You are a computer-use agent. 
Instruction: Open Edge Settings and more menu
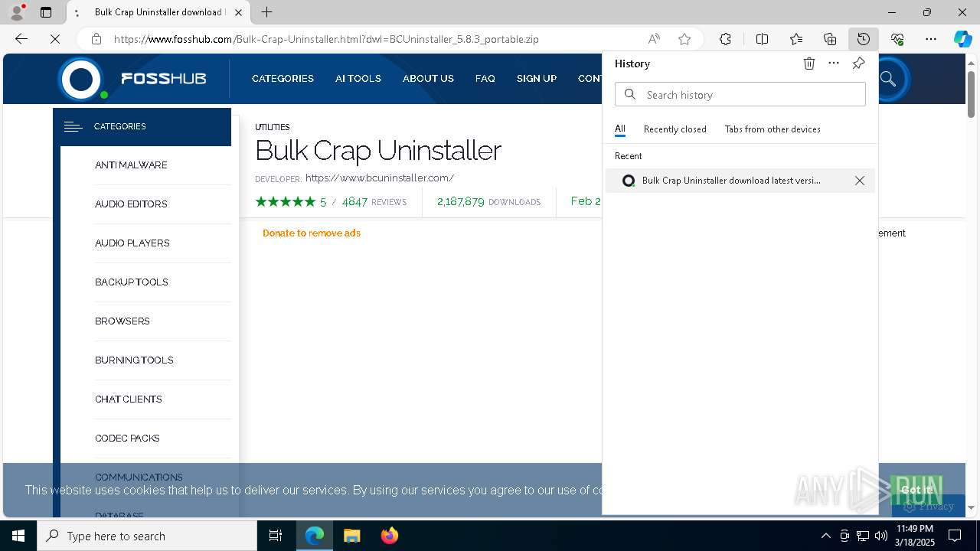point(931,39)
